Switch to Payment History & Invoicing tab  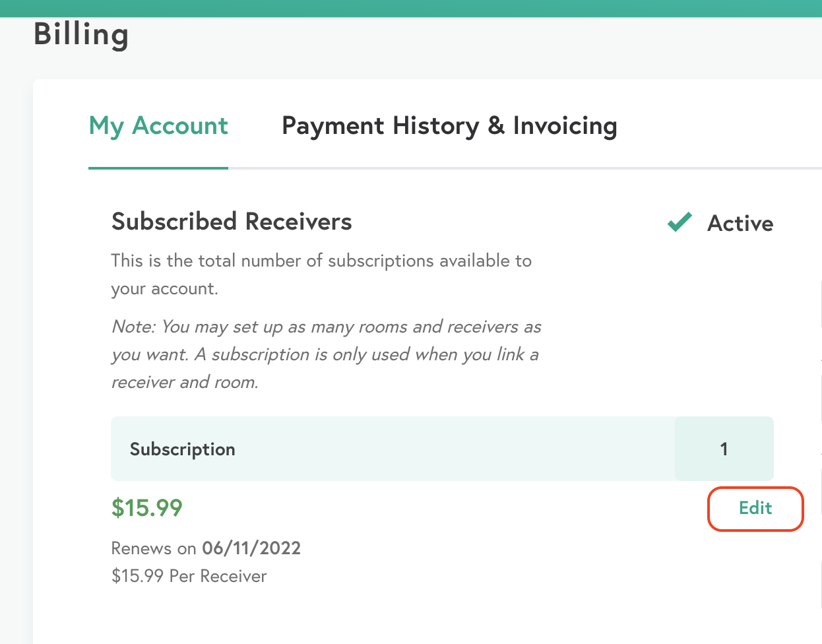449,125
